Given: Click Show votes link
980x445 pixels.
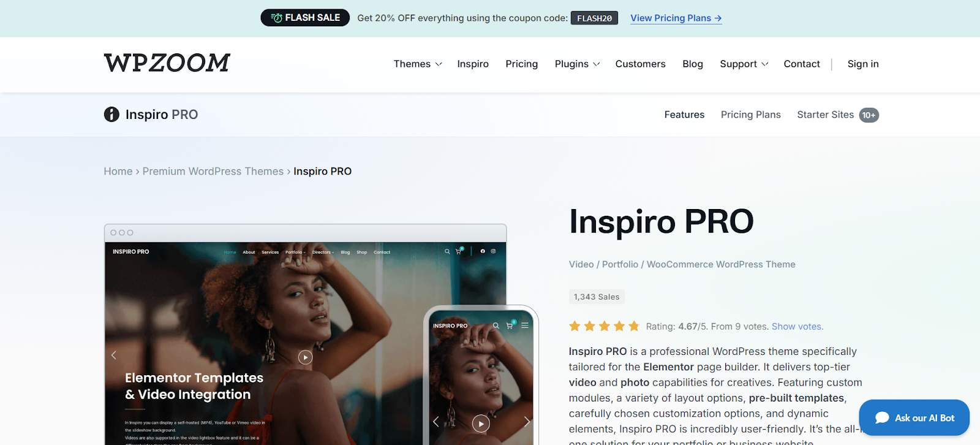Looking at the screenshot, I should pos(797,327).
